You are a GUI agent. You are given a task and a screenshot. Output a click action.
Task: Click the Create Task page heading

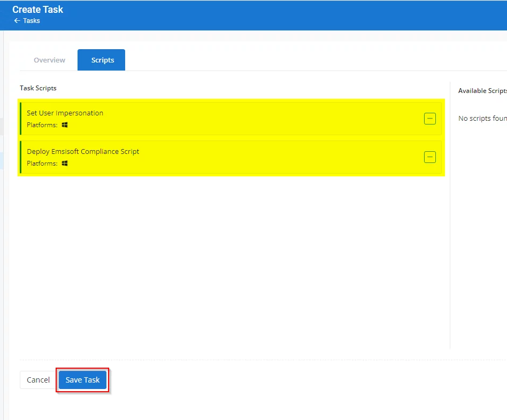[x=37, y=10]
